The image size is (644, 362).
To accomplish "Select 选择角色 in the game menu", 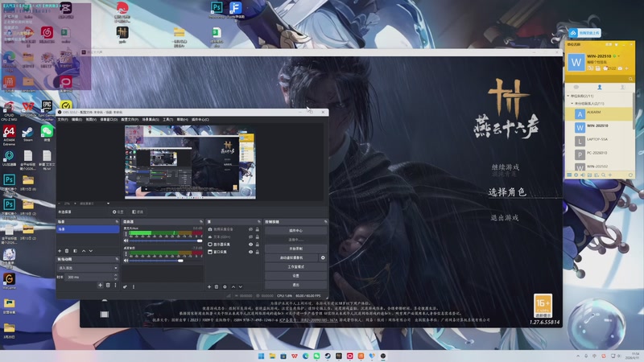I will [x=507, y=191].
